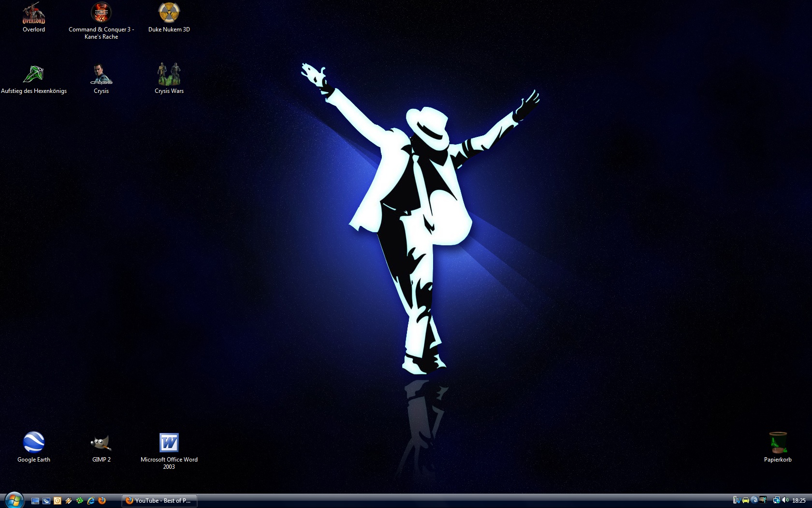
Task: Click the Crysis desktop icon
Action: point(101,75)
